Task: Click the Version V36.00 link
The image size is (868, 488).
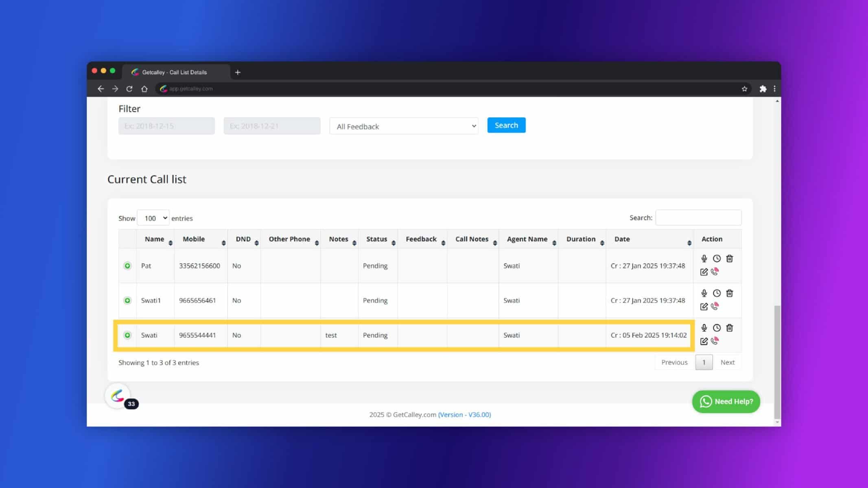Action: (464, 415)
